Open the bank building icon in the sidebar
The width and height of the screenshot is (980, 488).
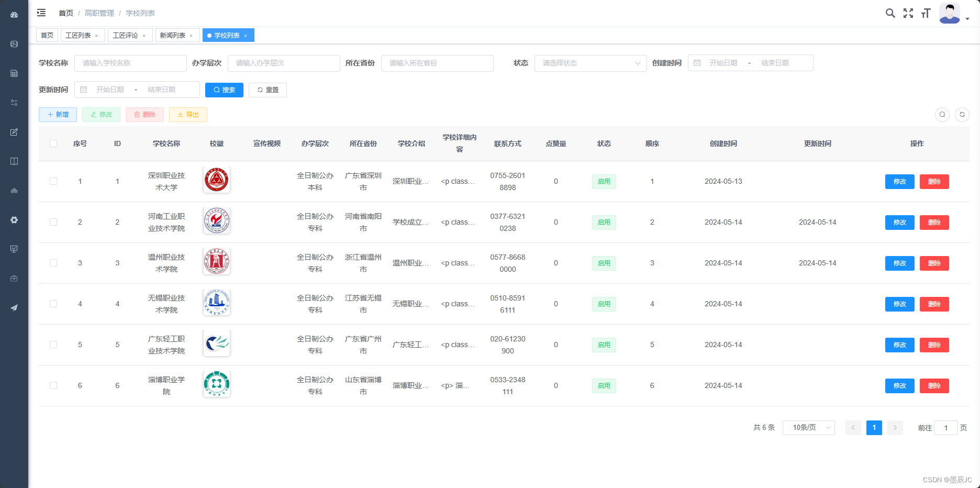[14, 191]
